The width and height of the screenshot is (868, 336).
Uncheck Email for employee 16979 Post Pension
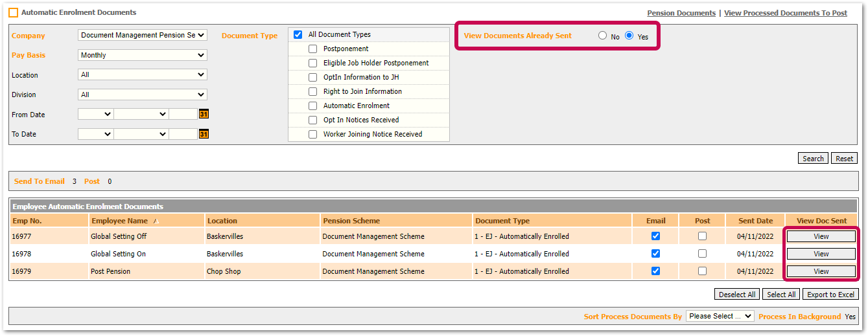(655, 271)
